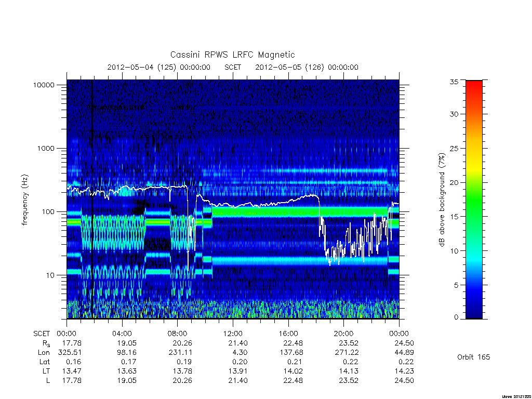Click the '1000' frequency axis label
The width and height of the screenshot is (532, 399).
[x=46, y=148]
